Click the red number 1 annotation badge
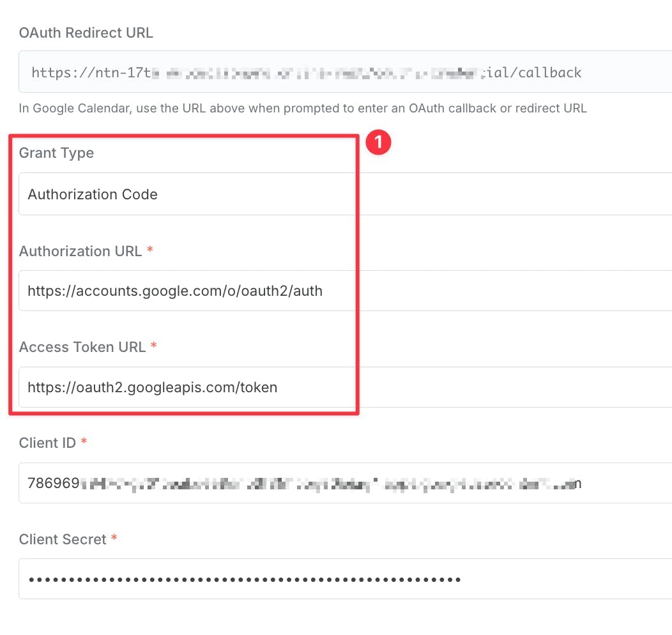672x635 pixels. click(378, 142)
